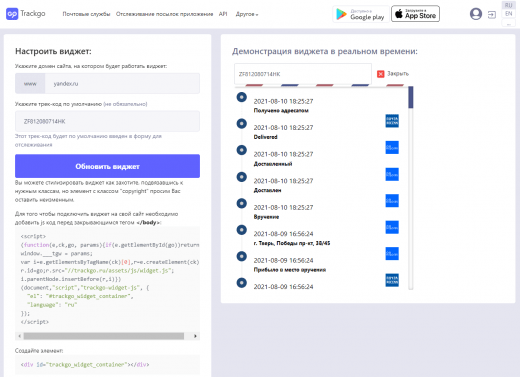
Task: Click the 'Вручение' status text
Action: click(x=266, y=217)
